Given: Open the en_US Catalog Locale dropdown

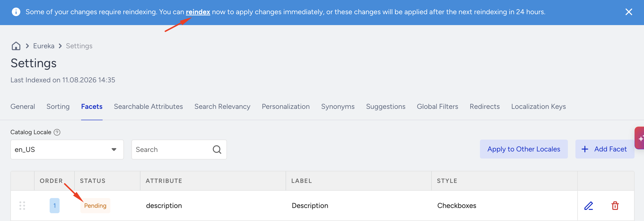Looking at the screenshot, I should coord(67,150).
